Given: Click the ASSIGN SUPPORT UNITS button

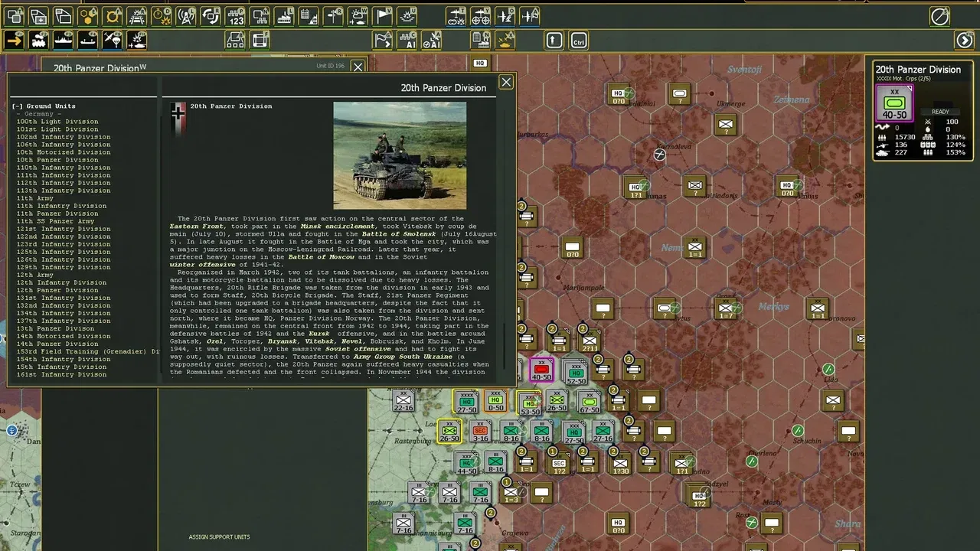Looking at the screenshot, I should point(220,536).
